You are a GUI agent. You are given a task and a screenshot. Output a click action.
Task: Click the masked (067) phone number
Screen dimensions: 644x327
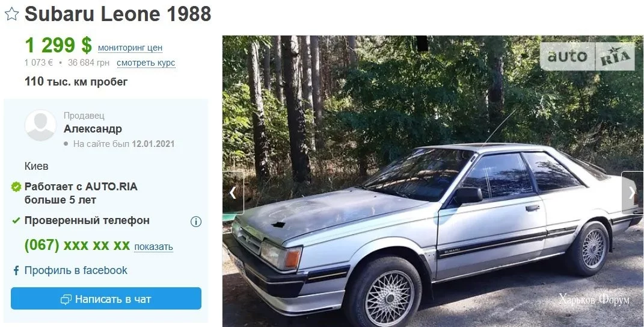pyautogui.click(x=77, y=245)
